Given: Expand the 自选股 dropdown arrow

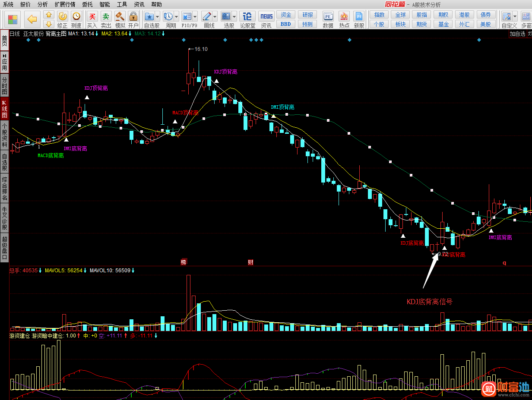Looking at the screenshot, I should tap(157, 17).
